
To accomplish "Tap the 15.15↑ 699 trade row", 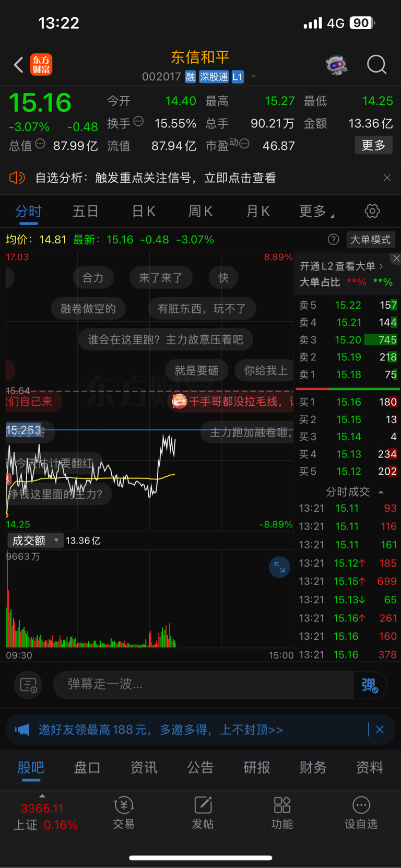I will click(348, 581).
